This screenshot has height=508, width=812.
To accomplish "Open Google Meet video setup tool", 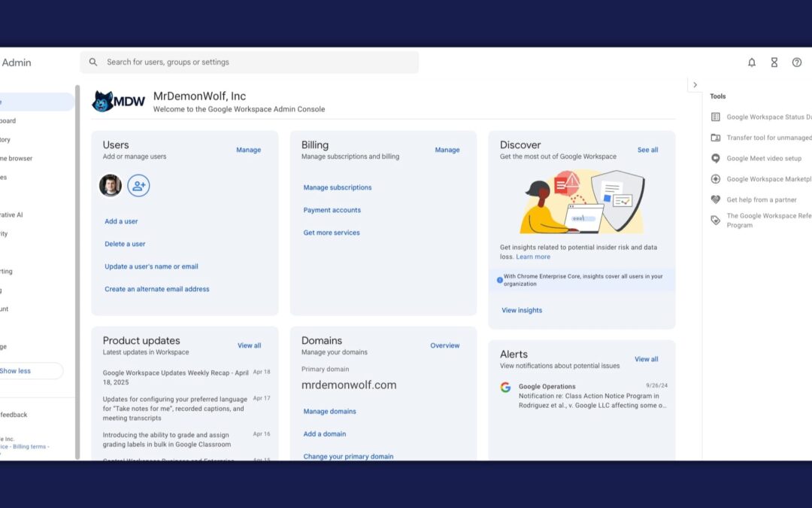I will tap(764, 159).
